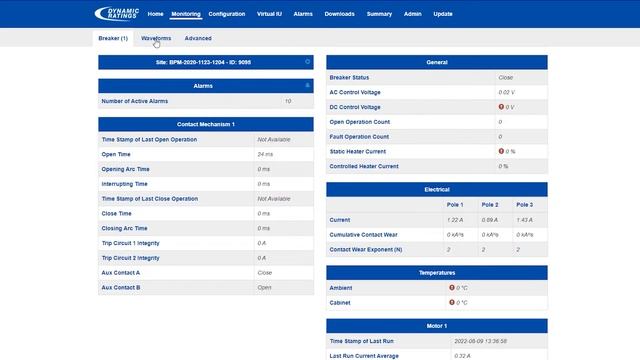The image size is (640, 360).
Task: Click the icon in the Alarms header
Action: pyautogui.click(x=308, y=85)
